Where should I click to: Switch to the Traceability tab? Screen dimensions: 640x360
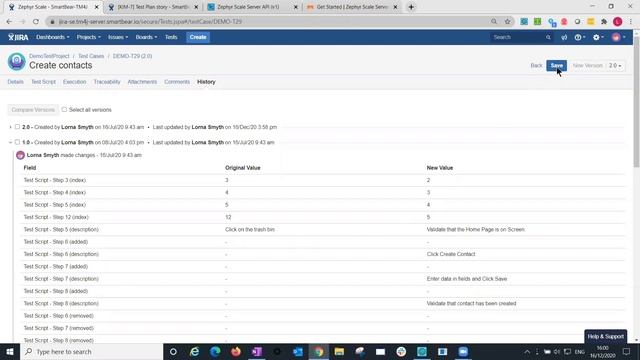click(x=107, y=82)
